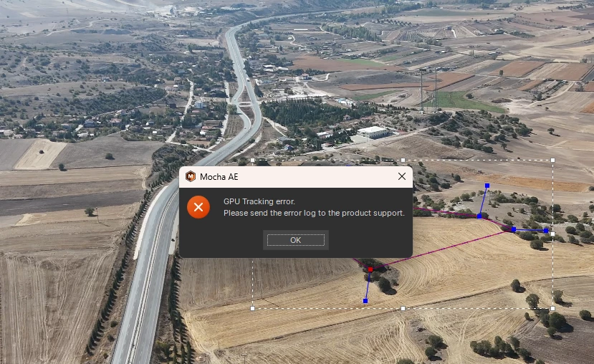Select the red spline control point
The height and width of the screenshot is (364, 594).
[x=370, y=269]
